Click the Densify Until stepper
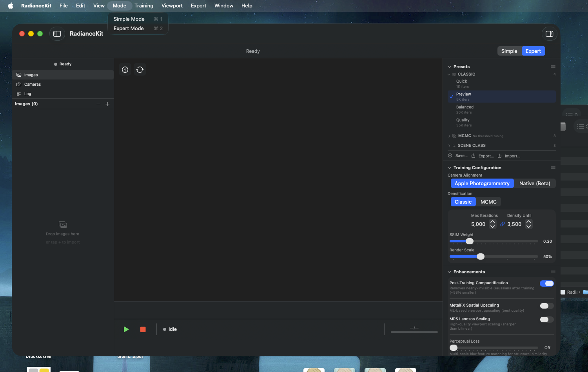588x372 pixels. 529,224
